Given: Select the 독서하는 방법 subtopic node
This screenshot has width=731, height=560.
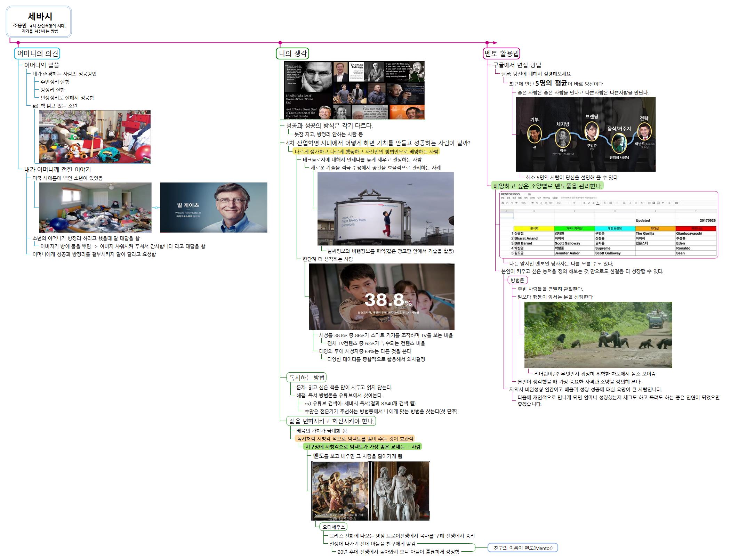Looking at the screenshot, I should [307, 378].
